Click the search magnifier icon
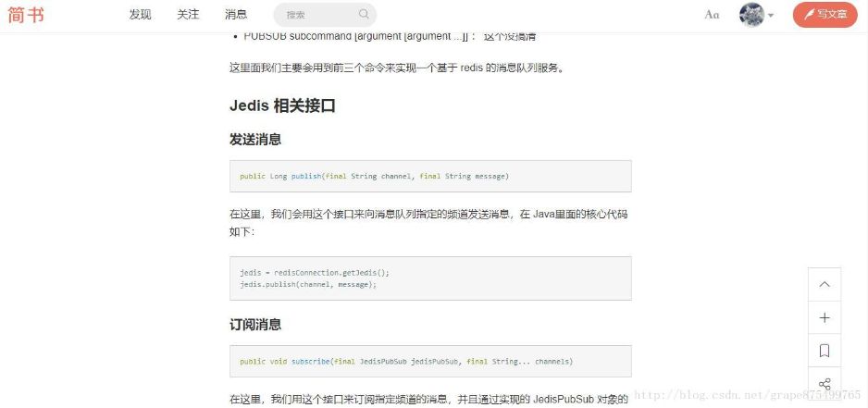This screenshot has height=408, width=868. tap(364, 15)
